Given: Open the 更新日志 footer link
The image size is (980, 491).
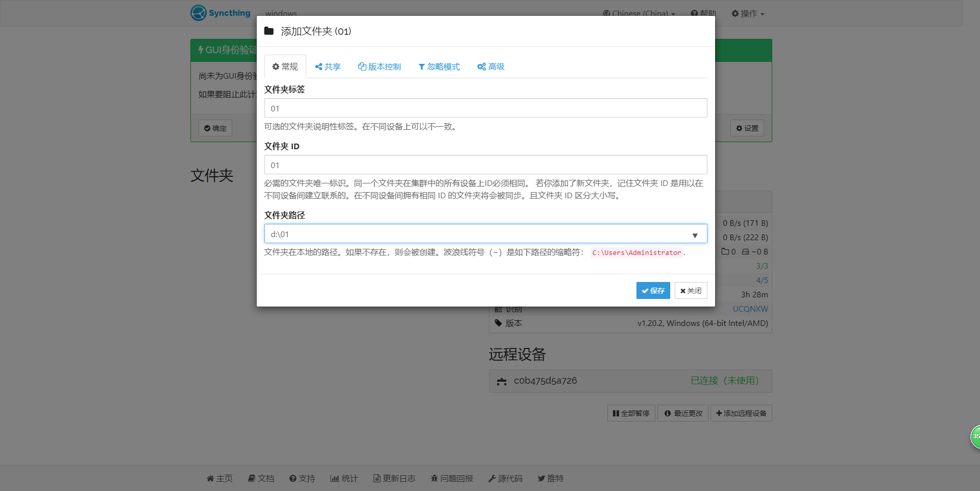Looking at the screenshot, I should (x=394, y=478).
